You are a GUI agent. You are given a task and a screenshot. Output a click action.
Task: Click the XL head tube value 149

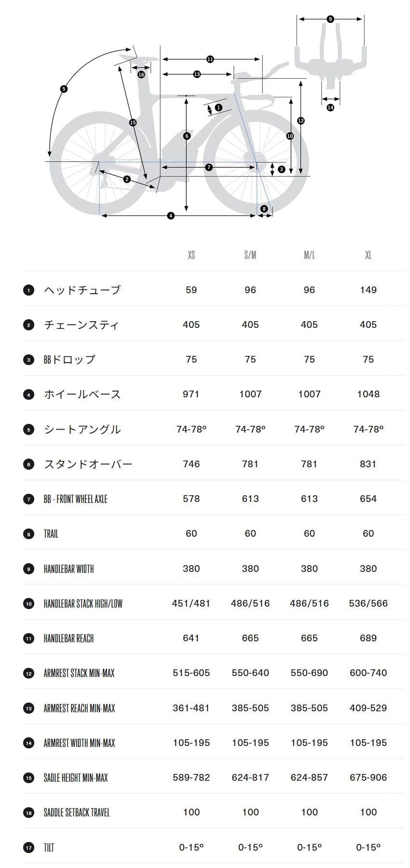368,290
